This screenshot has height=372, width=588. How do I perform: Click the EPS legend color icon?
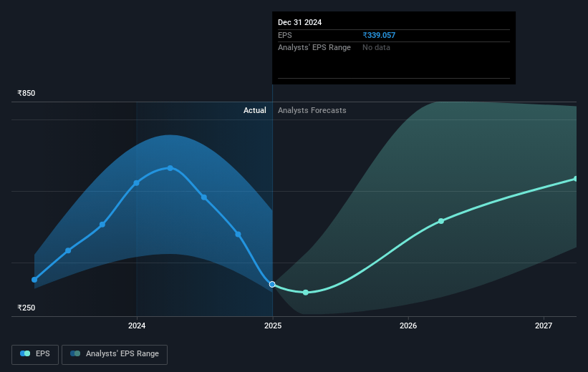(25, 353)
